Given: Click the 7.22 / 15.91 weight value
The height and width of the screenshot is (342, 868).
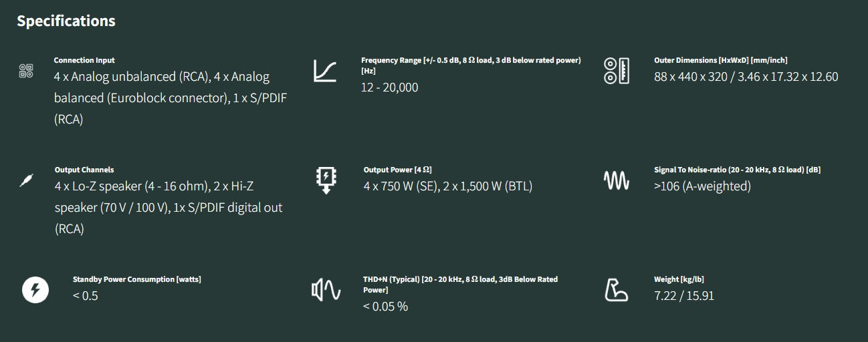Looking at the screenshot, I should click(x=684, y=296).
